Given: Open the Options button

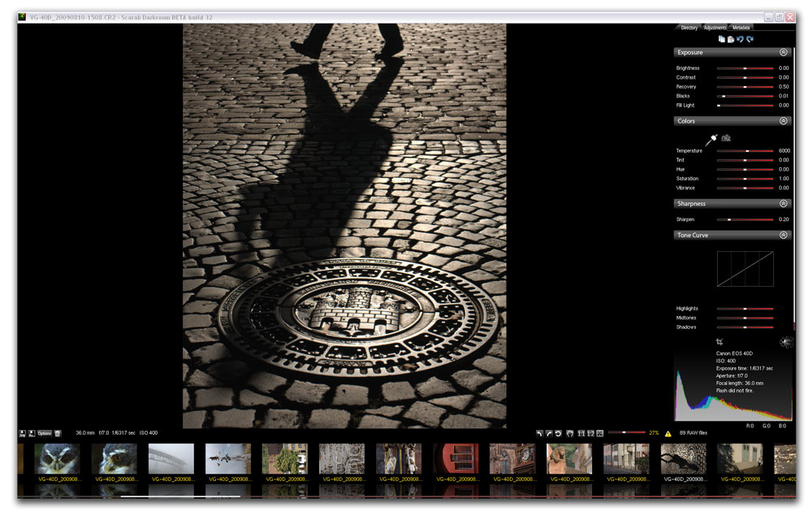Looking at the screenshot, I should 45,433.
